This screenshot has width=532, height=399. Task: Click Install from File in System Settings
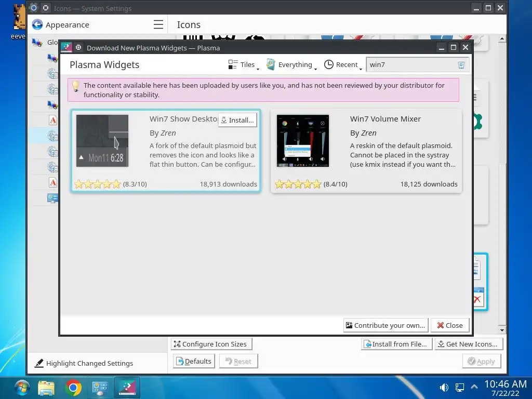[x=396, y=344]
